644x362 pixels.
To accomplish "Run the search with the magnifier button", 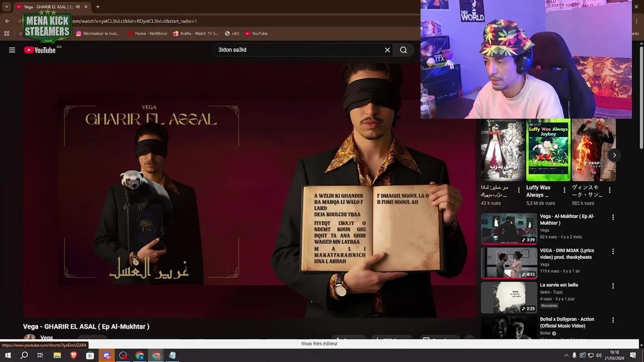I will pos(404,50).
